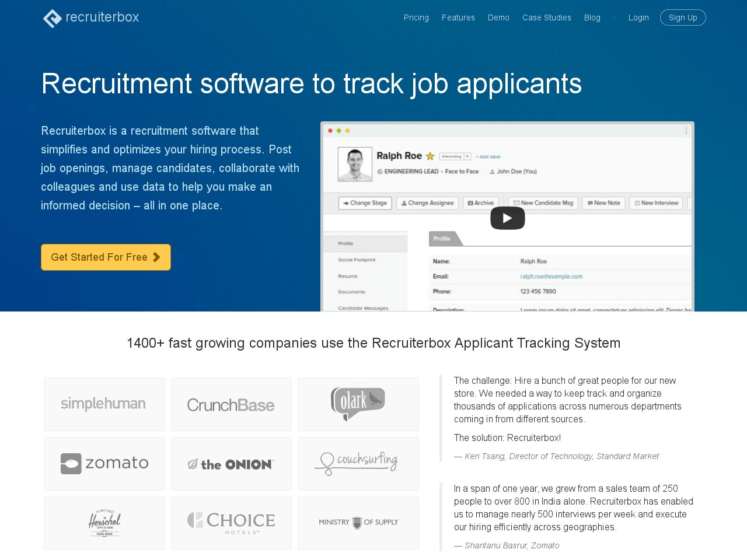Click the Archive button in video preview

(481, 203)
